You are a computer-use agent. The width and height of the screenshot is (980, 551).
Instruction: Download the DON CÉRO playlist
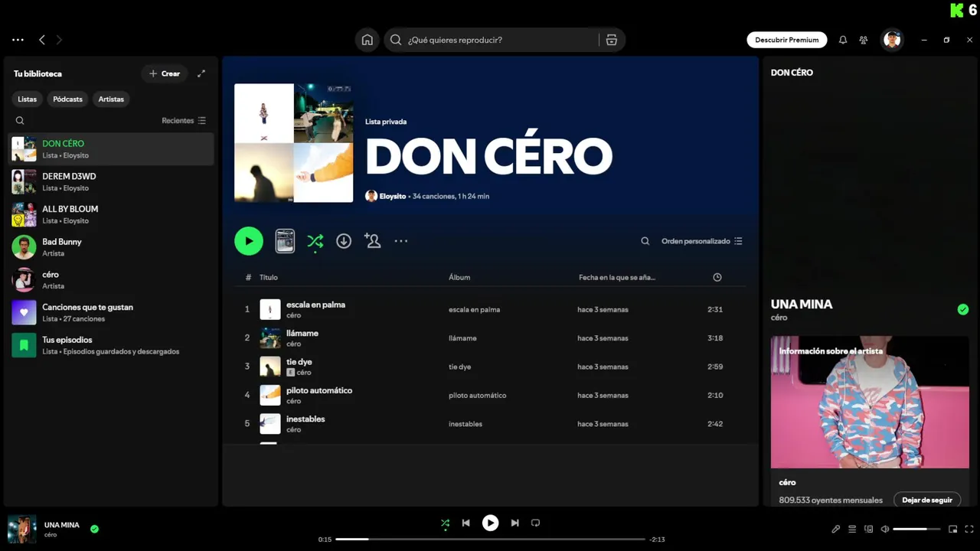tap(344, 241)
